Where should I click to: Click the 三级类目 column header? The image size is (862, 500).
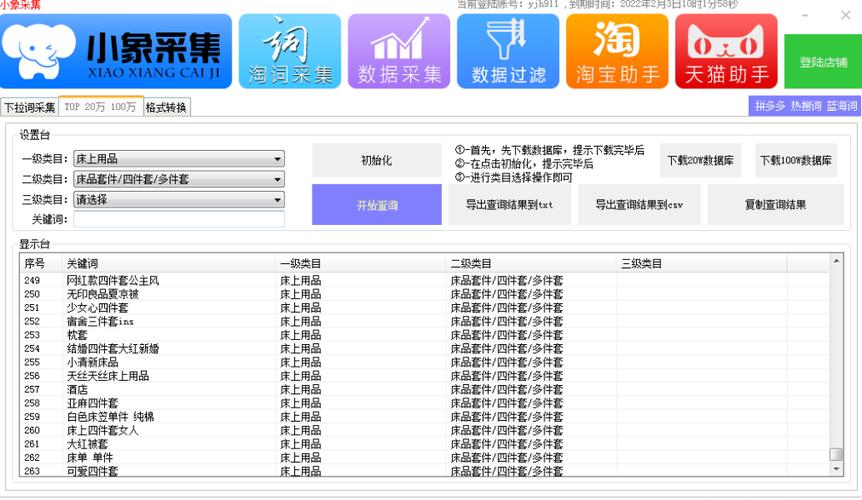[x=701, y=263]
